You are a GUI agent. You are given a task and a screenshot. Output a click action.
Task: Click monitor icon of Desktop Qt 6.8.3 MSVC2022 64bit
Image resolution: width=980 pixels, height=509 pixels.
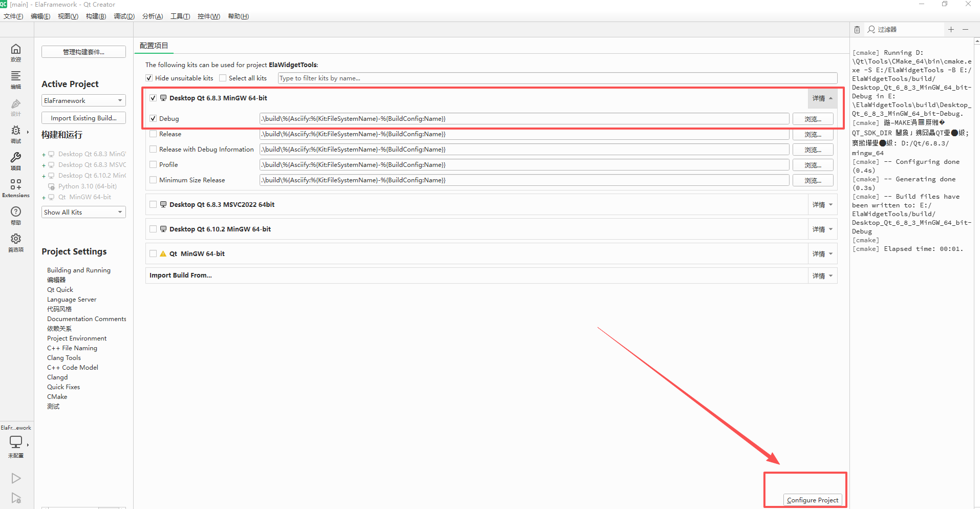tap(163, 204)
